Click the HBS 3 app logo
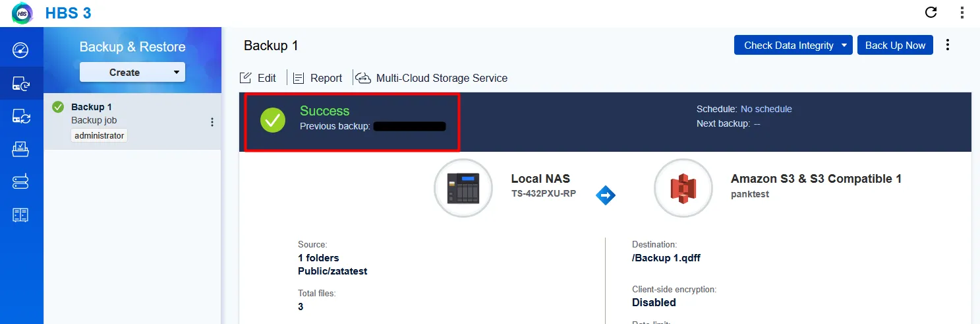980x324 pixels. click(22, 13)
